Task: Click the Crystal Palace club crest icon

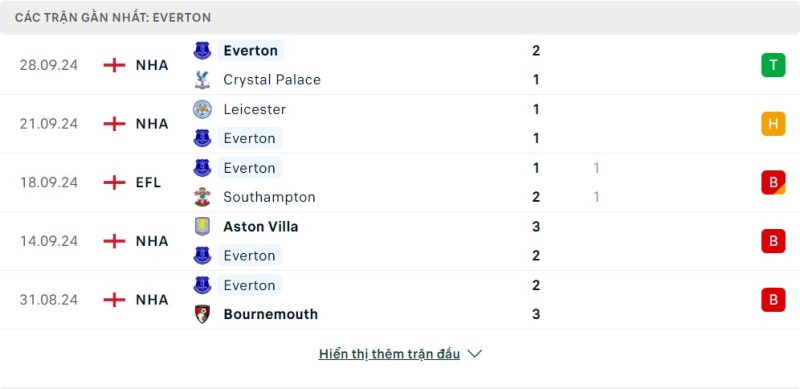Action: click(203, 80)
